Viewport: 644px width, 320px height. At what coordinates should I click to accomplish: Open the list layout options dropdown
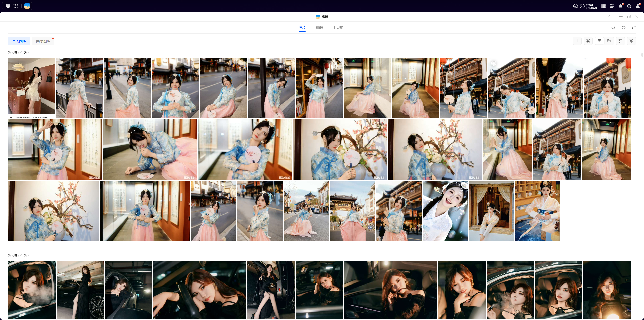tap(620, 41)
